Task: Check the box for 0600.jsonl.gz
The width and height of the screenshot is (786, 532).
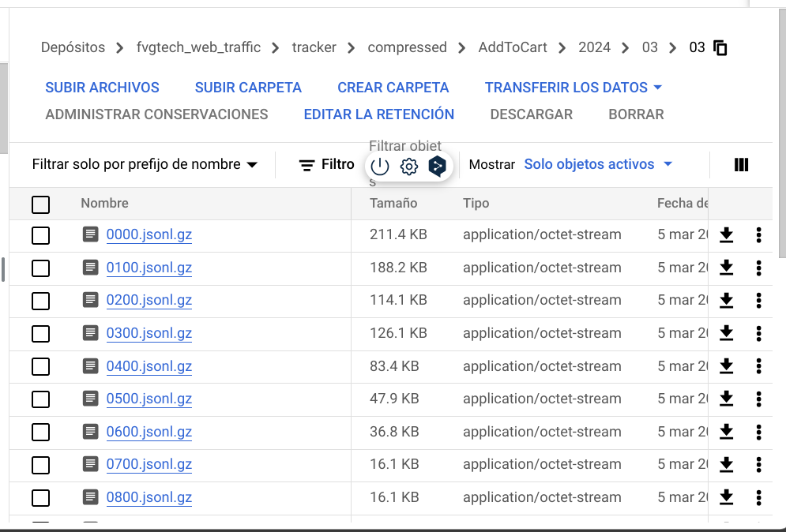Action: (x=40, y=432)
